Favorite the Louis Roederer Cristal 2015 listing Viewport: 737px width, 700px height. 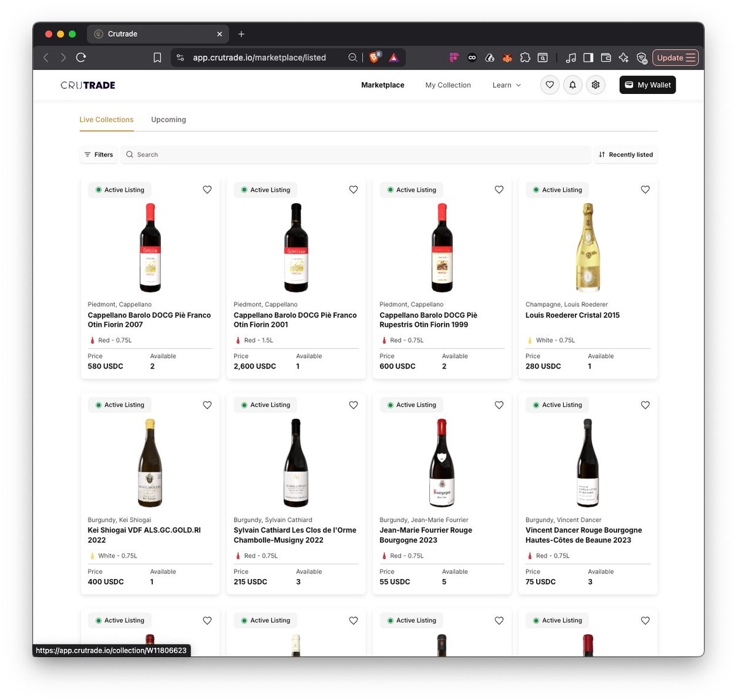(x=645, y=190)
